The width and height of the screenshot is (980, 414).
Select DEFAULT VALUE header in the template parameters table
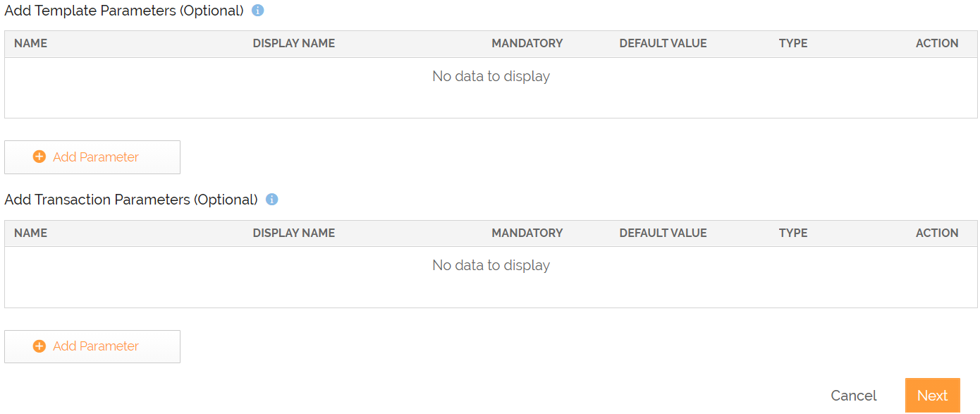pyautogui.click(x=663, y=43)
